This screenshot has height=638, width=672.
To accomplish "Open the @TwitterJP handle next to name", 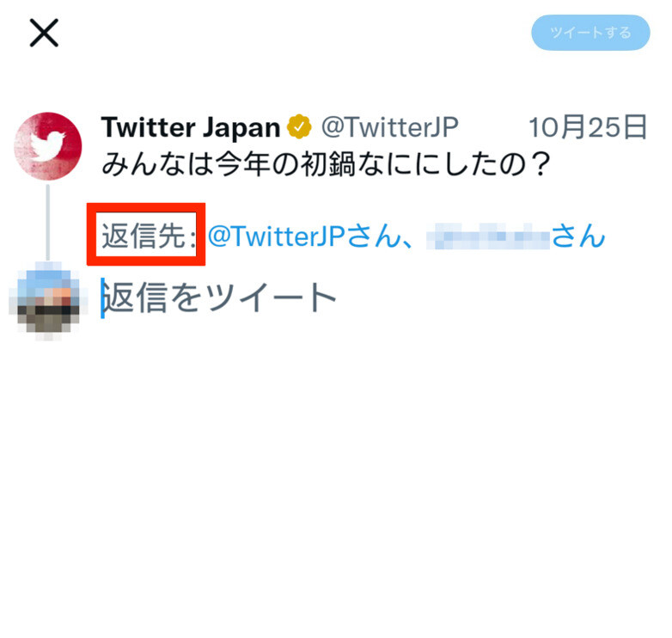I will click(x=390, y=127).
